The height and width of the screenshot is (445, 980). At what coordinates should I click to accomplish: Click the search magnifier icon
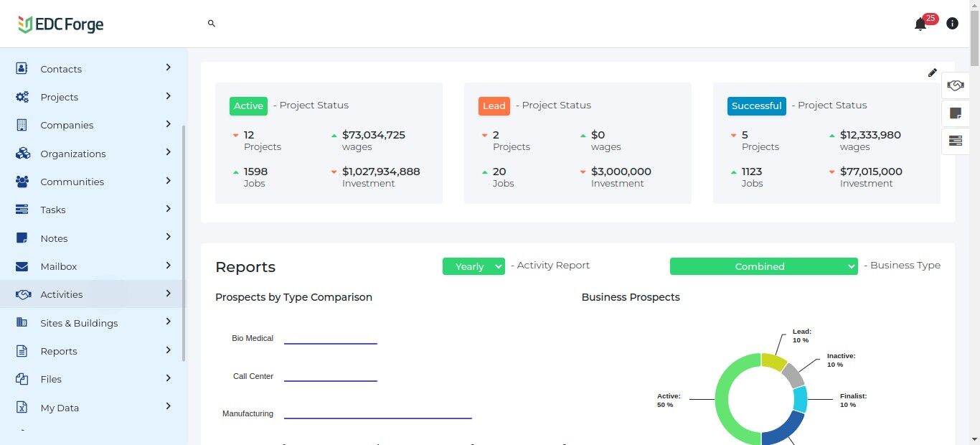pos(212,24)
